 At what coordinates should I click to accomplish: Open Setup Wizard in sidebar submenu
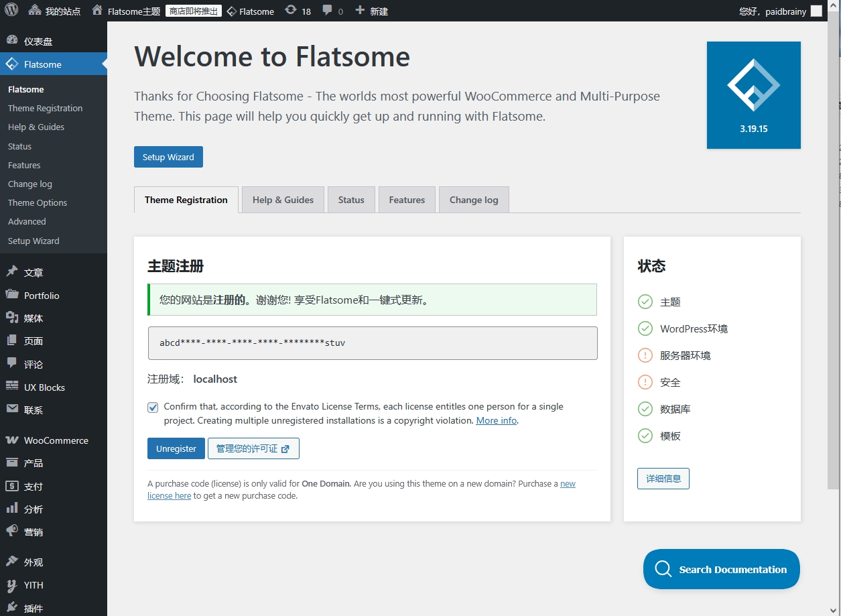[34, 241]
